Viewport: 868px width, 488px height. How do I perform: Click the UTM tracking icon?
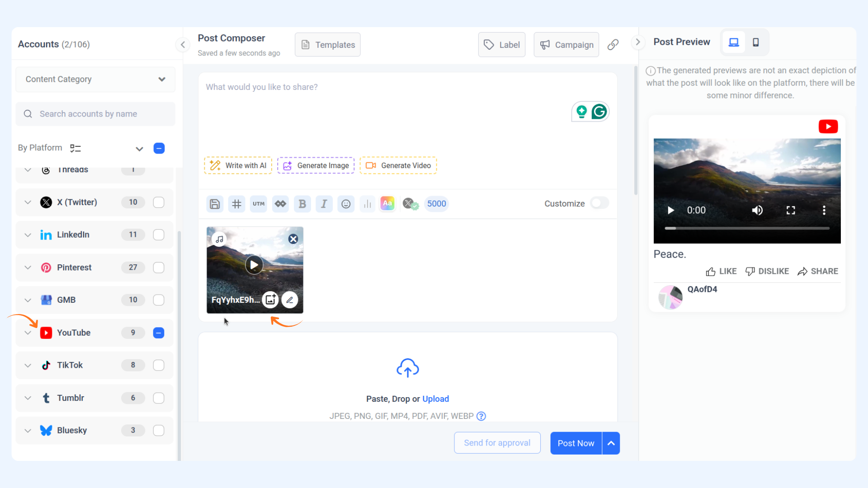pos(259,204)
